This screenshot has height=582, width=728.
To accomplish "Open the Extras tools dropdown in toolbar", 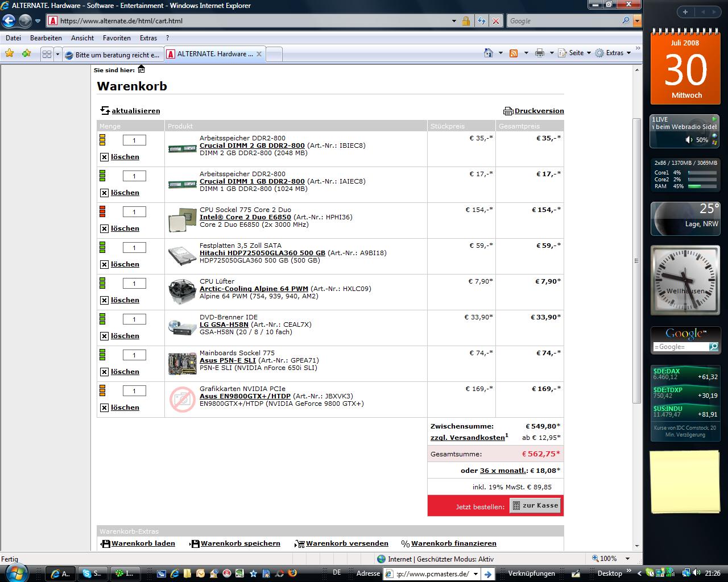I will [x=613, y=53].
